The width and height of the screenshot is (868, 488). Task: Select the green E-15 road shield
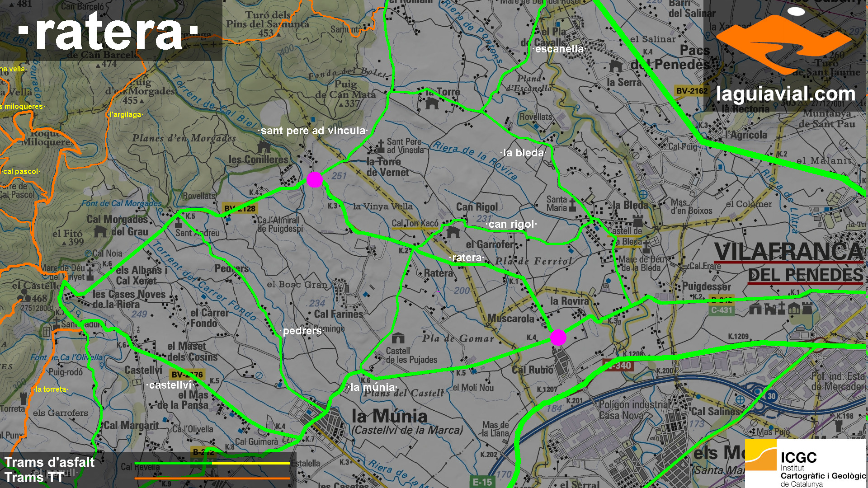click(x=482, y=482)
